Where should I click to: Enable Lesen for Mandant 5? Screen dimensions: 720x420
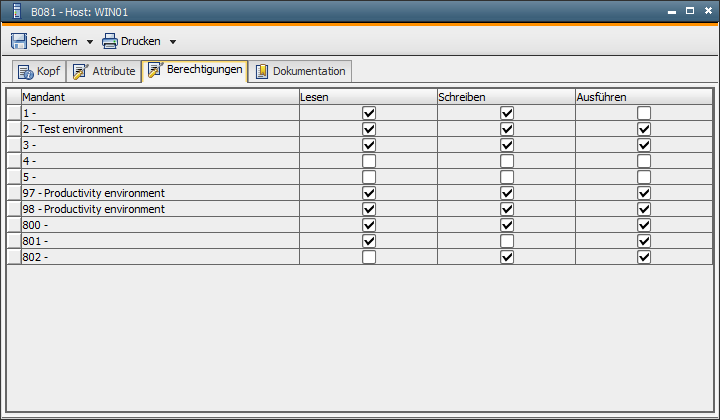[x=369, y=177]
